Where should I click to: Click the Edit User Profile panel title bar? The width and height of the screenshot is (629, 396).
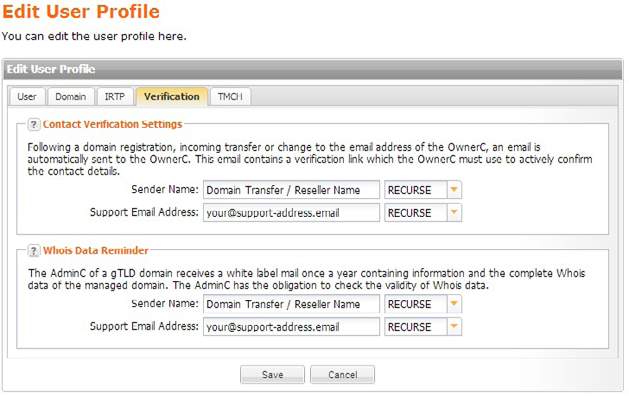(313, 69)
